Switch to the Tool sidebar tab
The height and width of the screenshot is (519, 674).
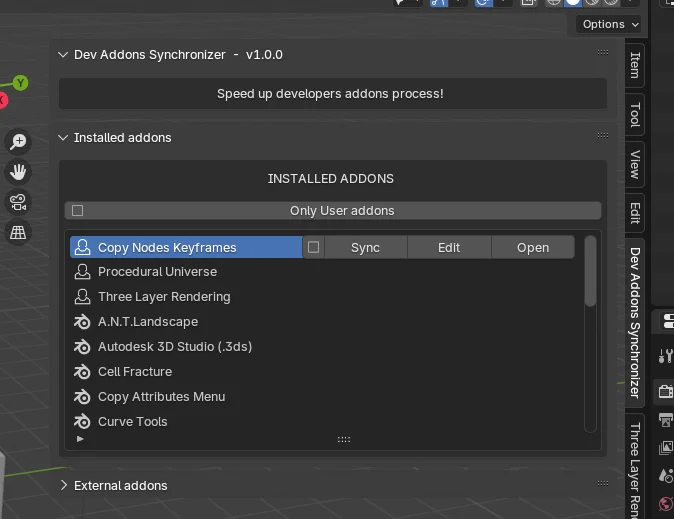pos(634,114)
